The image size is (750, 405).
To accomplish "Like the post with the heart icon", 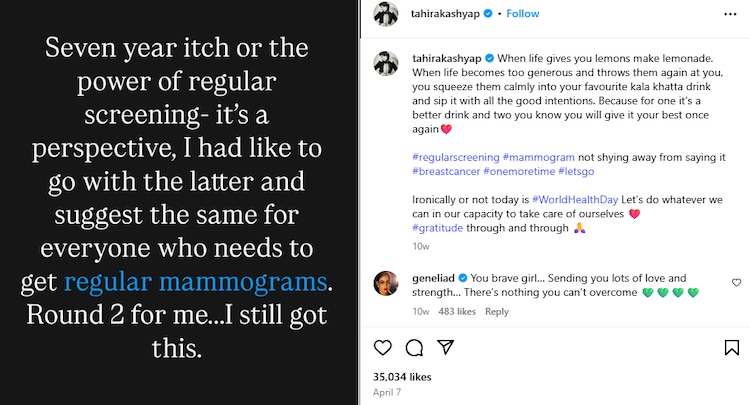I will (382, 348).
